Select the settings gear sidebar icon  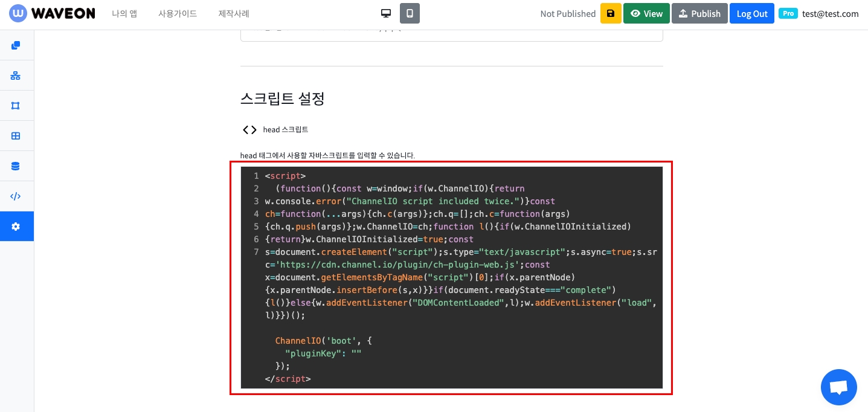(16, 227)
